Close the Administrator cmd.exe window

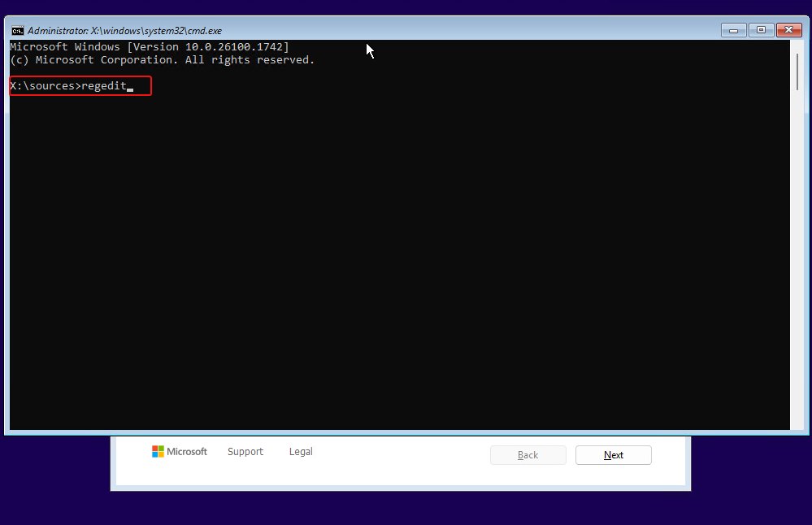788,30
